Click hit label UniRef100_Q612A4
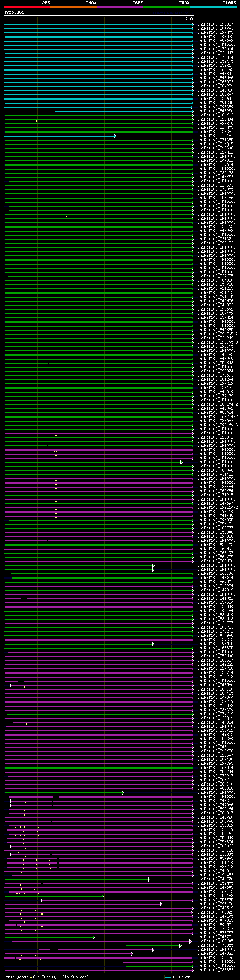This screenshot has height=980, width=240. click(215, 379)
